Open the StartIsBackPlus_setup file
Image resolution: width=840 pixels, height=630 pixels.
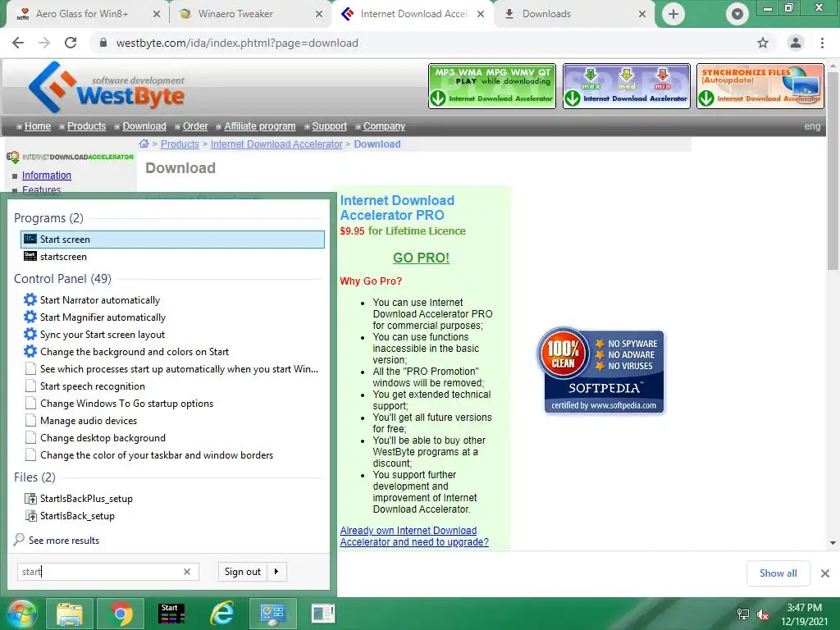coord(172,499)
